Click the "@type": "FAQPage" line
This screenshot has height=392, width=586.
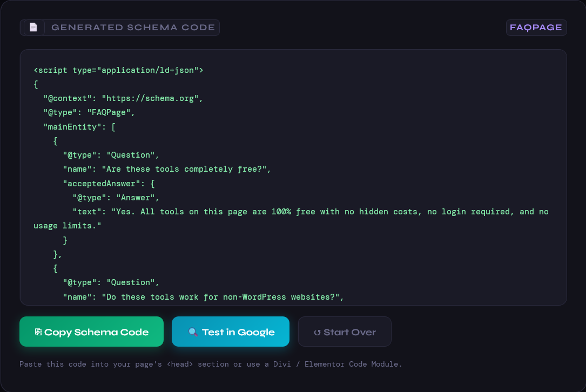pos(89,112)
